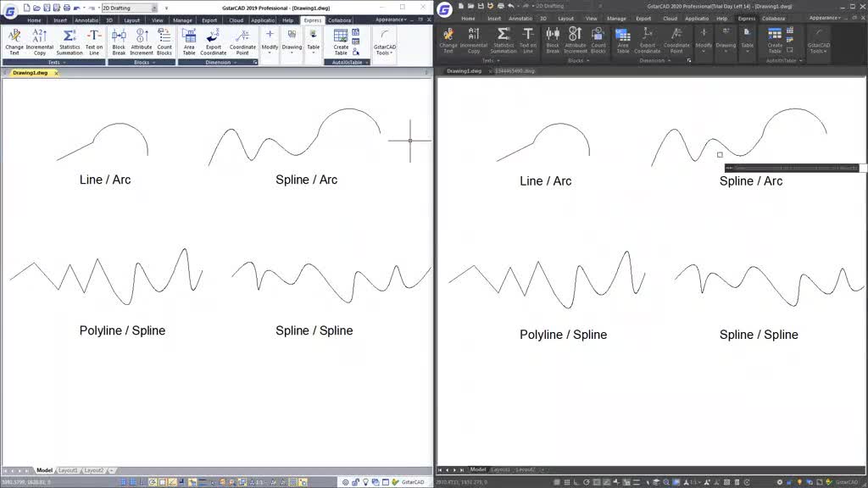The height and width of the screenshot is (488, 868).
Task: Select Coordinate Point in GstarCAD 2020 window
Action: pyautogui.click(x=676, y=41)
